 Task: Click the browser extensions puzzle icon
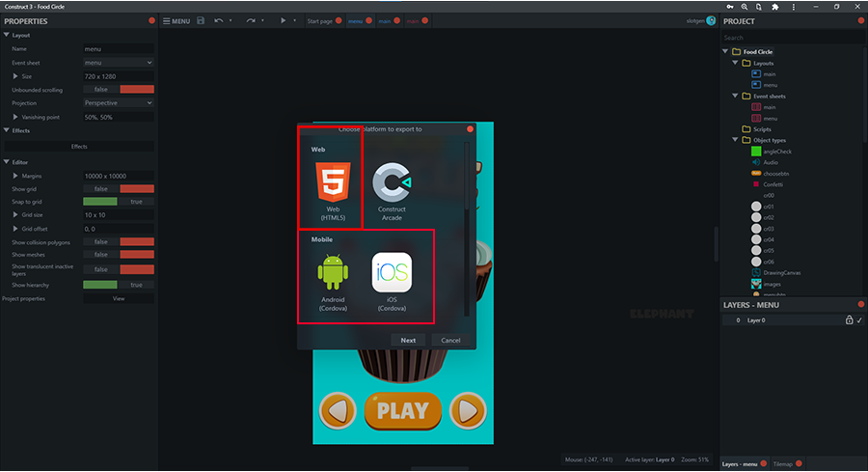tap(775, 7)
